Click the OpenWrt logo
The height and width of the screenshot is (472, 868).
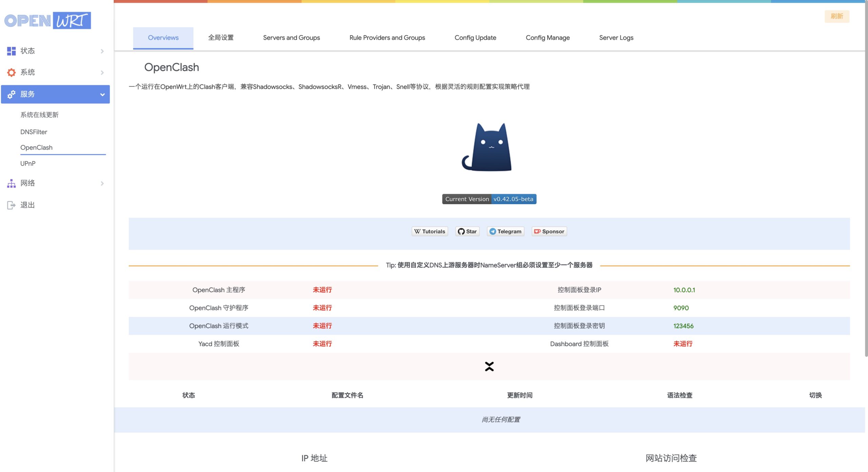[x=47, y=21]
